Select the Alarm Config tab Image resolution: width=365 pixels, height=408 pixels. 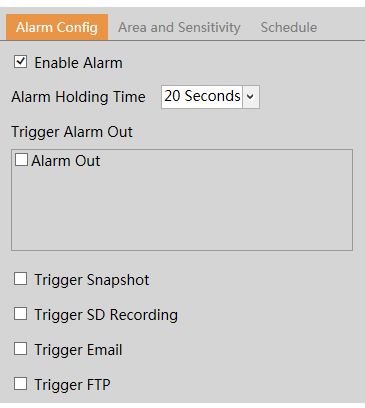(57, 27)
